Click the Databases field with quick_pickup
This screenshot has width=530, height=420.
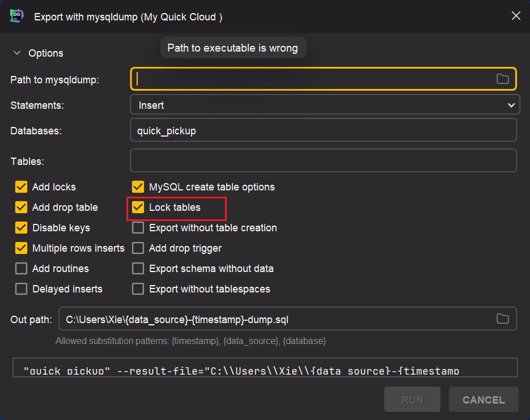tap(324, 130)
